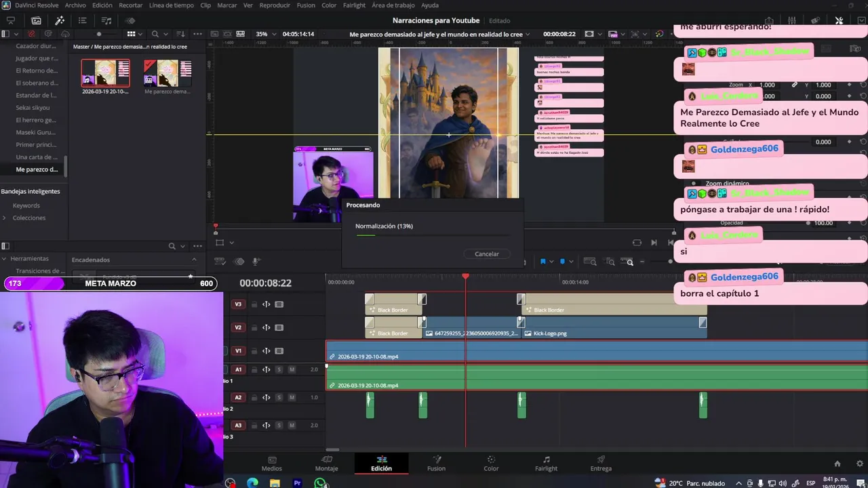Viewport: 868px width, 488px height.
Task: Click the search magnifier in media pool
Action: coord(155,34)
